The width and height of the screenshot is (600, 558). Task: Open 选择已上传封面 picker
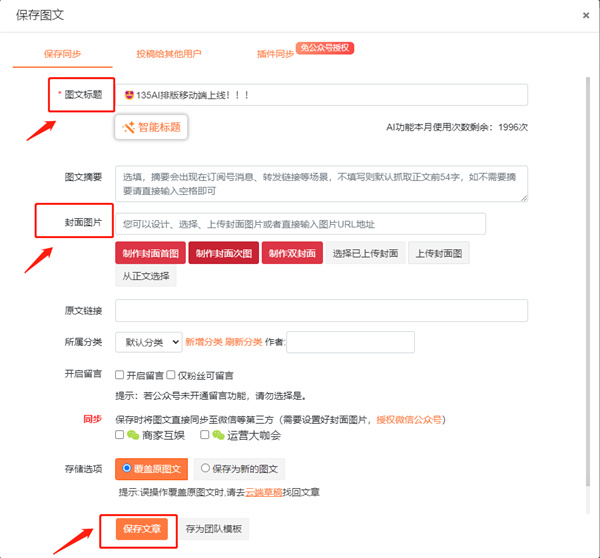(x=365, y=253)
